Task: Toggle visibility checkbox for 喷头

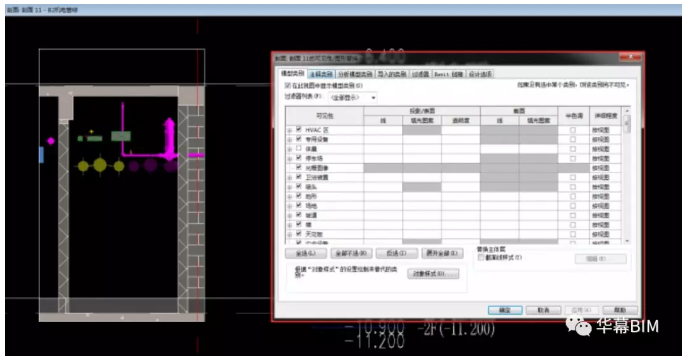Action: pos(299,187)
